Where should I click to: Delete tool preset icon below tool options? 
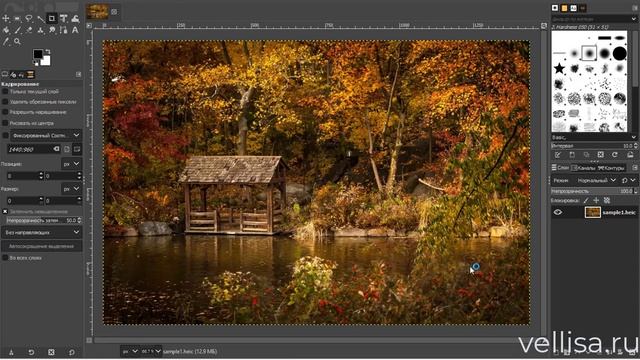[51, 352]
